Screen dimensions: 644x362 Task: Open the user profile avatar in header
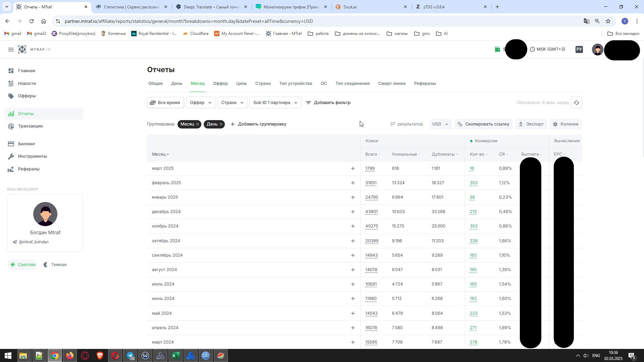[597, 49]
